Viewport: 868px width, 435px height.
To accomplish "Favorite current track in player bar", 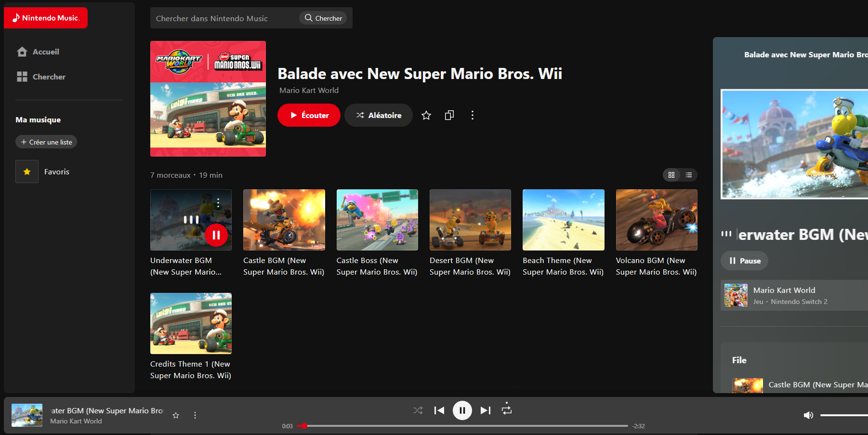I will coord(176,415).
